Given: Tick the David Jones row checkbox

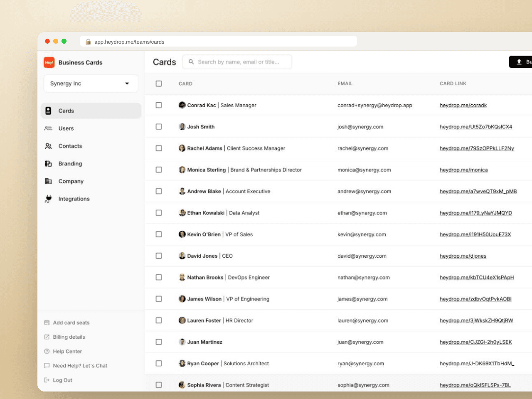Looking at the screenshot, I should pos(159,256).
